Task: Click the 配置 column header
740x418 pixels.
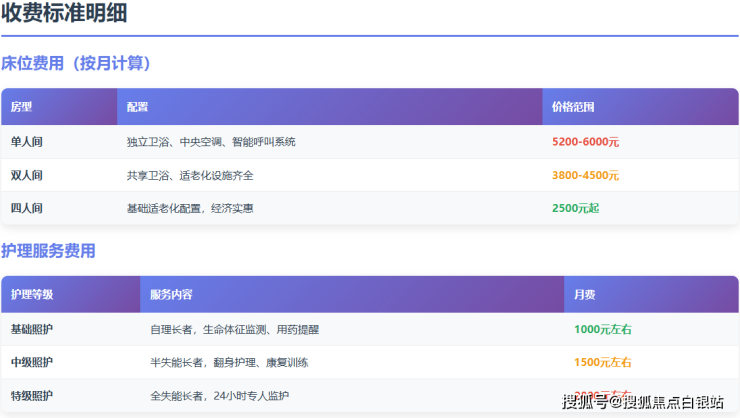Action: 138,107
